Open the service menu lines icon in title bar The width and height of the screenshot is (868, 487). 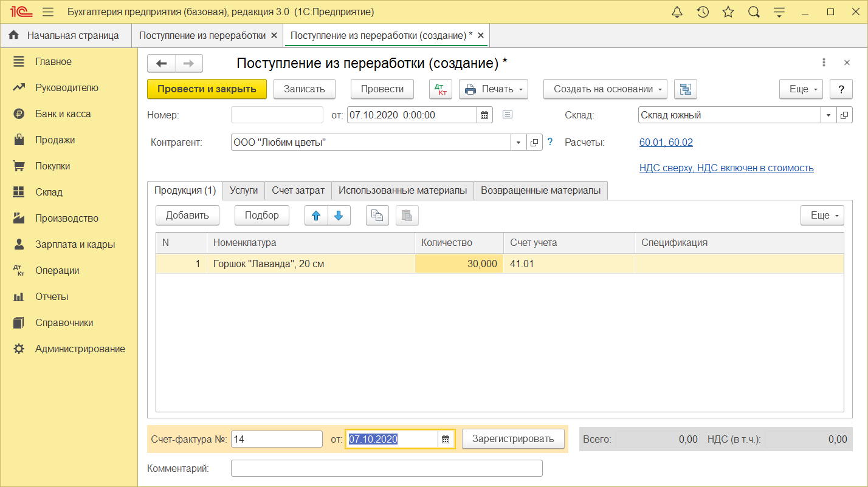[x=780, y=12]
